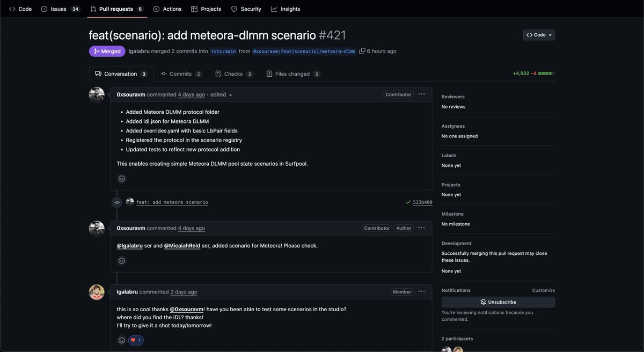Click the @MicaiahReid mention
The image size is (644, 352).
tap(182, 246)
